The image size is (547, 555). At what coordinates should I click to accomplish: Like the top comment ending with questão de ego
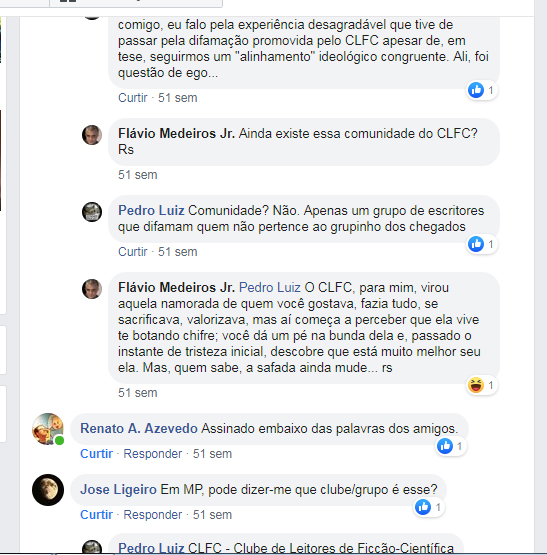pyautogui.click(x=133, y=98)
